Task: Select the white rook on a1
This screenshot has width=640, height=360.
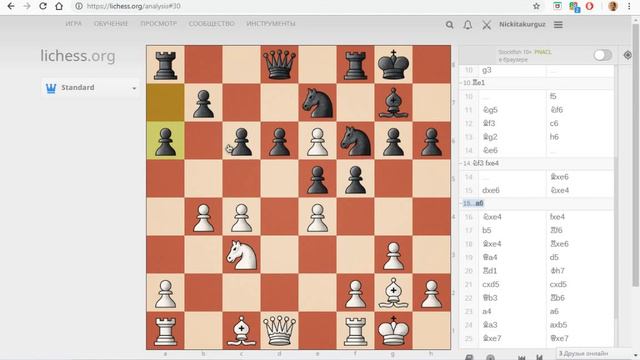Action: 165,331
